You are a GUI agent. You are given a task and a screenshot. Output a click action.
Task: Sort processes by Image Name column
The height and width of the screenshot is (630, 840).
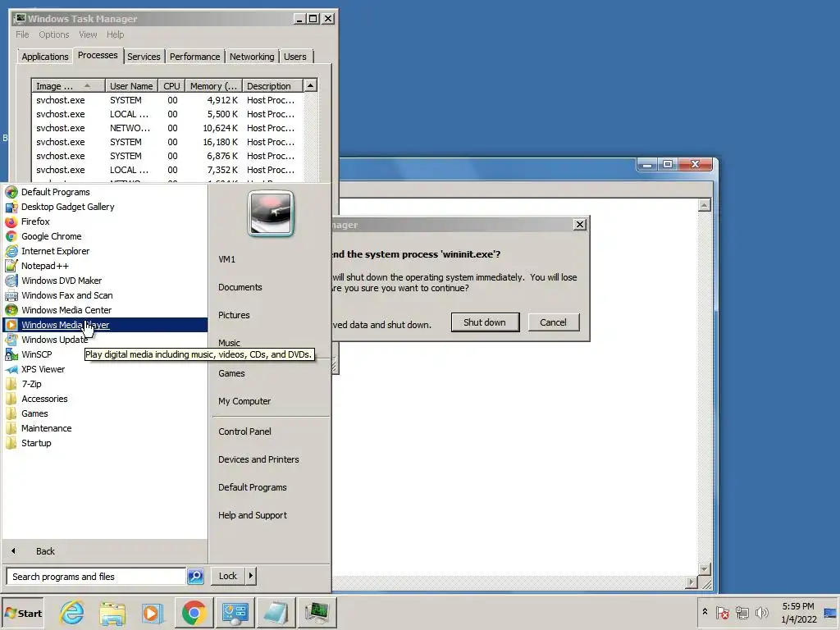68,85
